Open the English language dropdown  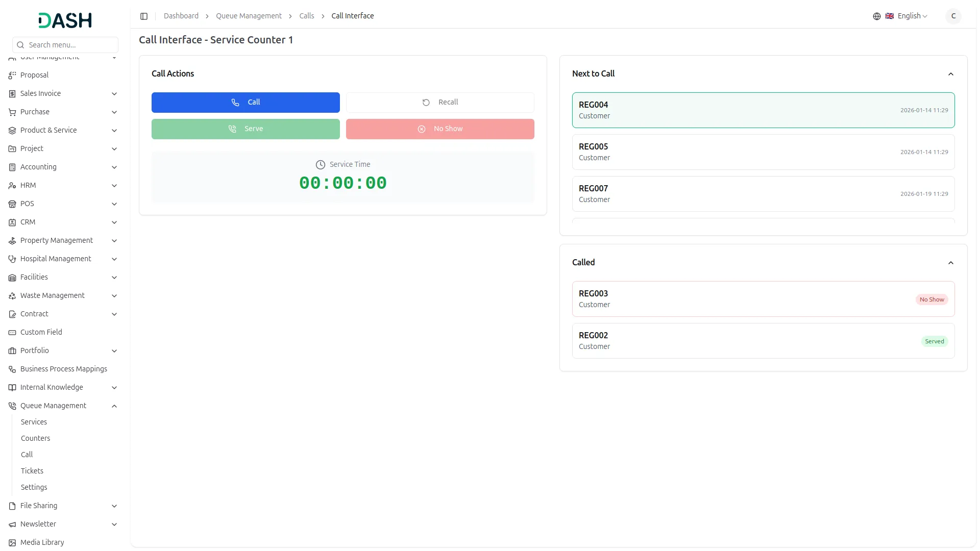click(x=907, y=16)
